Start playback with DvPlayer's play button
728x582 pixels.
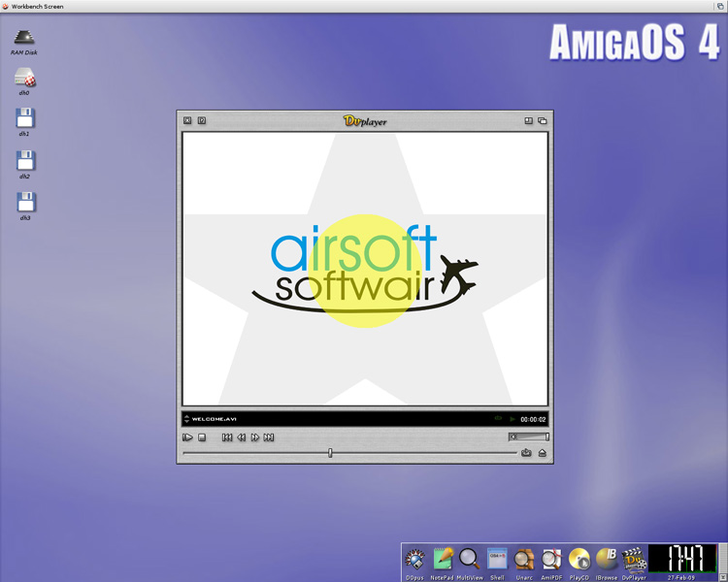[187, 437]
